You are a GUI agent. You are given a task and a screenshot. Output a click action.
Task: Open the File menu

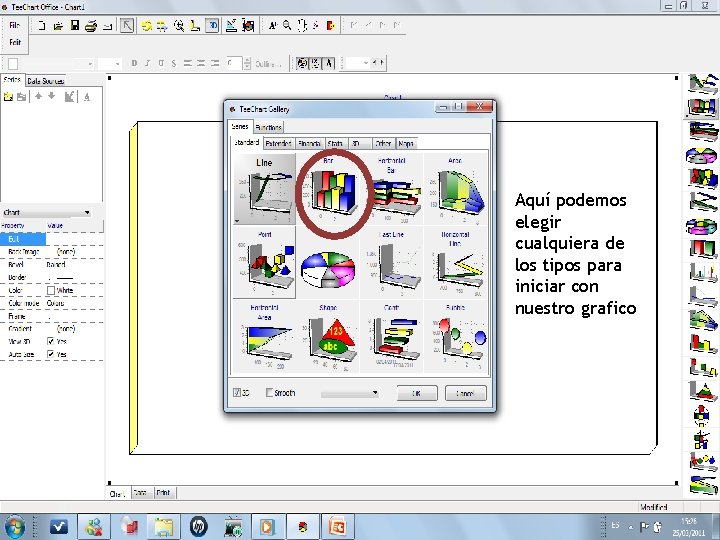point(15,26)
